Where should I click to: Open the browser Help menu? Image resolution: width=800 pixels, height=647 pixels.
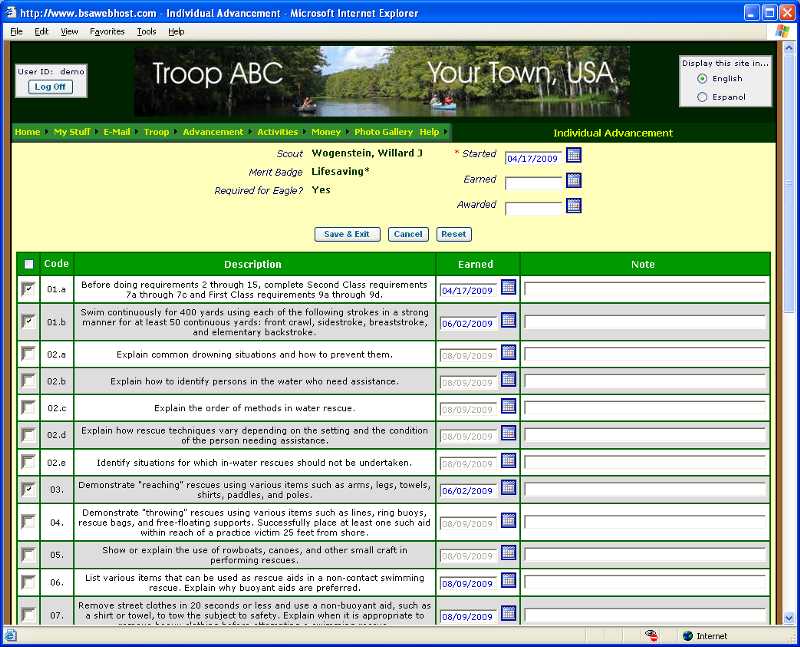pyautogui.click(x=176, y=32)
